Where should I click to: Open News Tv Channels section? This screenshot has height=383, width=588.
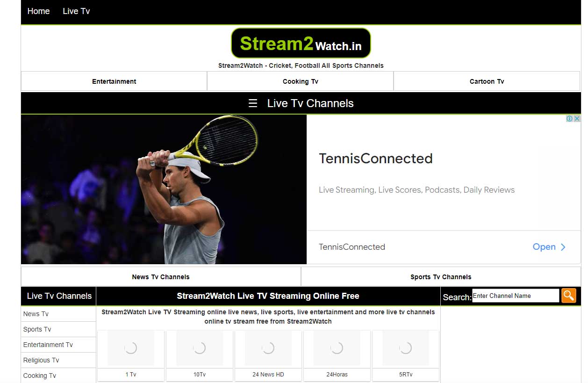[161, 277]
